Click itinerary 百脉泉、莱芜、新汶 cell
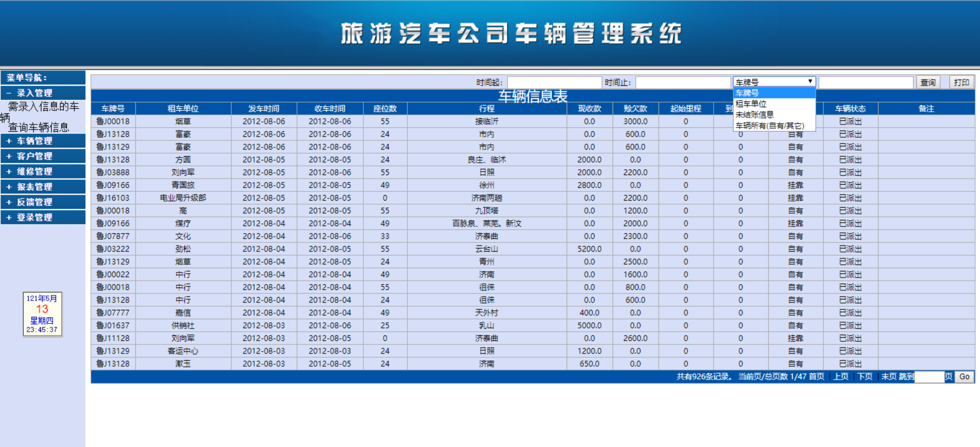 click(x=487, y=224)
